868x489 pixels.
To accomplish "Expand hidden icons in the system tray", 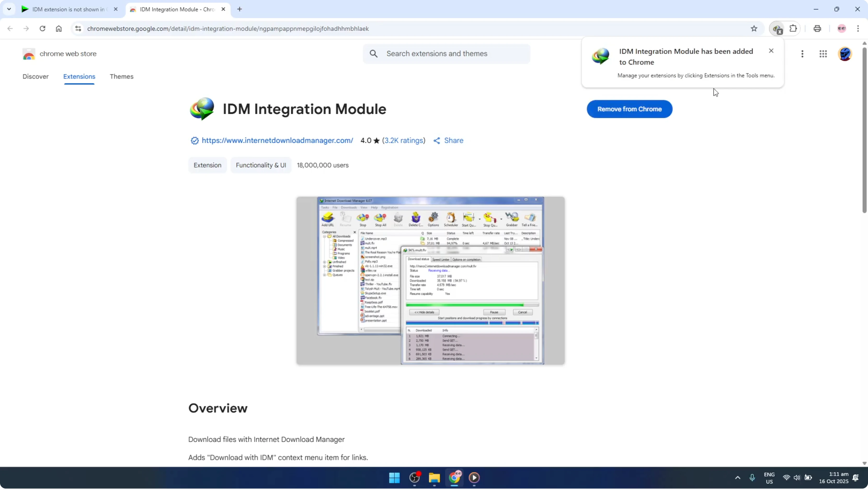I will click(x=738, y=477).
